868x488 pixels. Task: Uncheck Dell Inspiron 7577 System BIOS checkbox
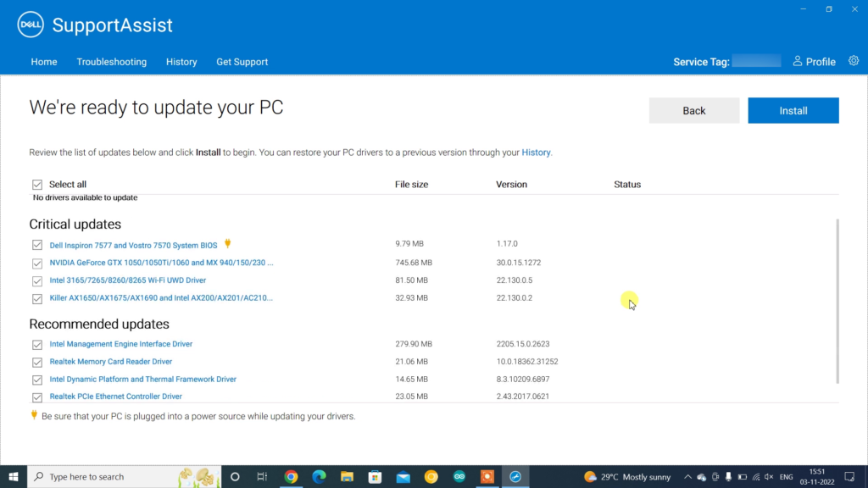coord(37,245)
